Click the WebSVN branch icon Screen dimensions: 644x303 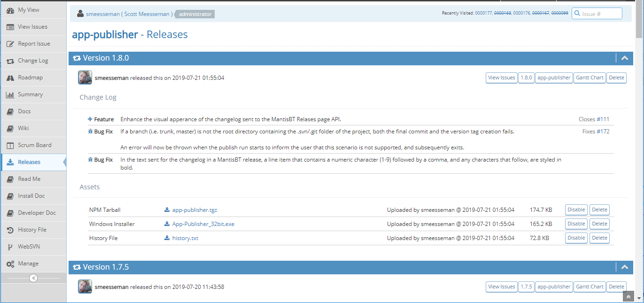point(10,247)
